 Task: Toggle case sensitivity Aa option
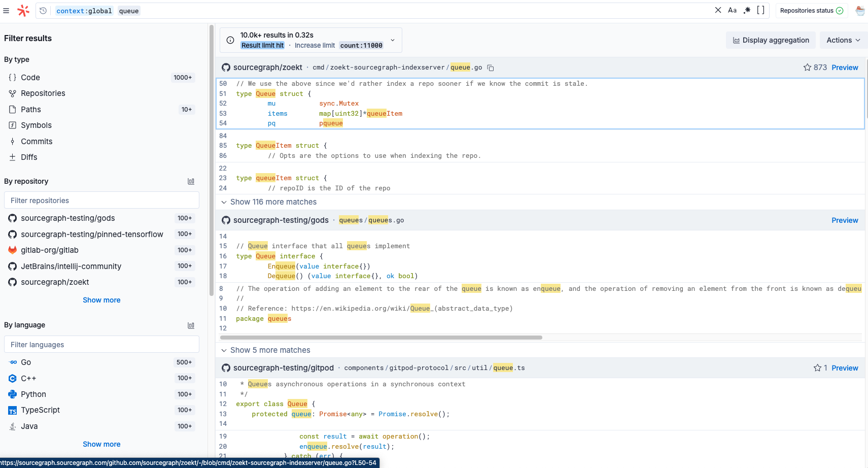tap(732, 10)
